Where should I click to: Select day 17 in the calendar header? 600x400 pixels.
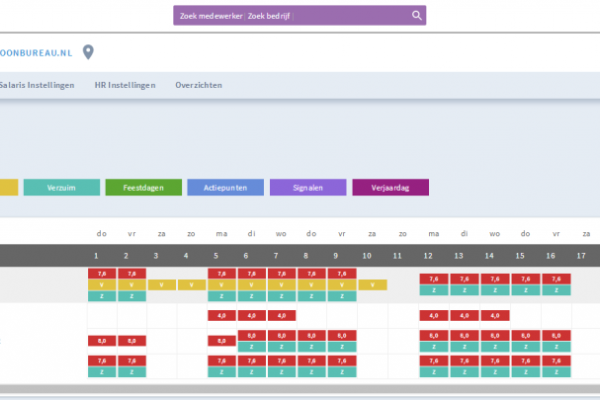(581, 255)
